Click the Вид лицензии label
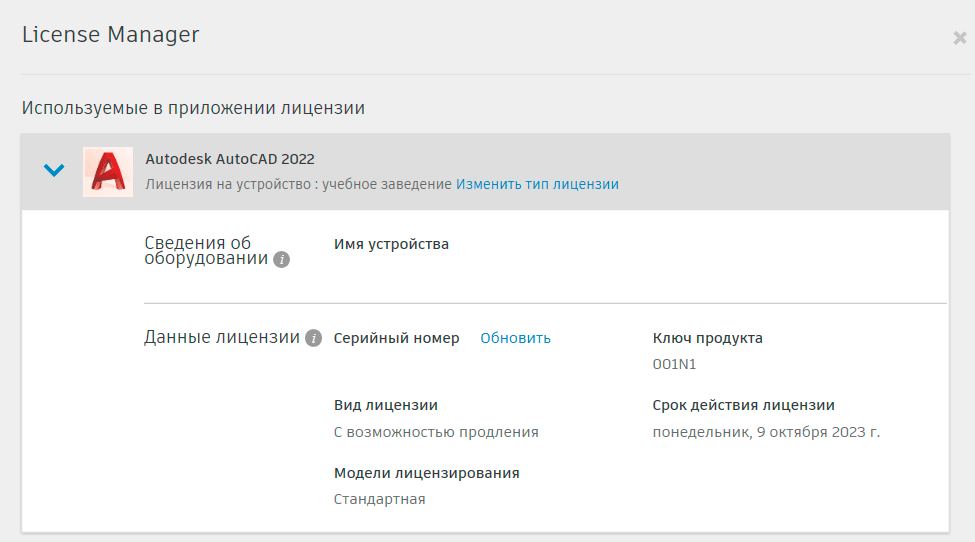975x542 pixels. [386, 405]
